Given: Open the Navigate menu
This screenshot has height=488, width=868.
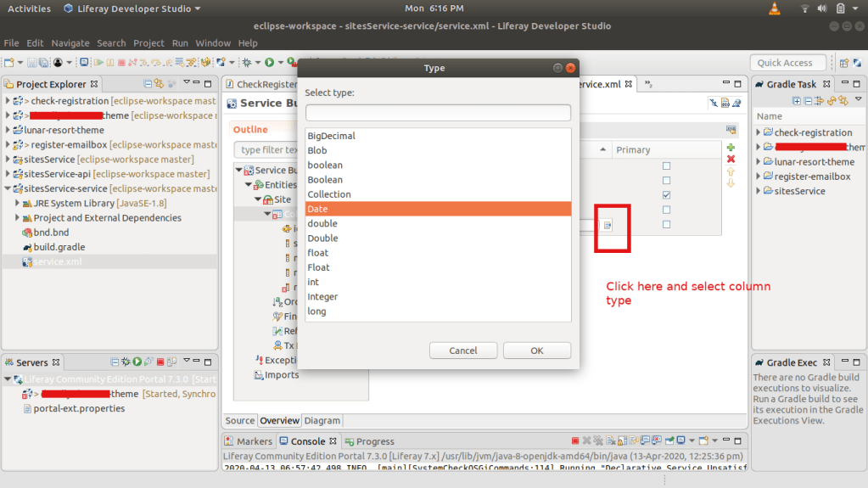Looking at the screenshot, I should [70, 43].
